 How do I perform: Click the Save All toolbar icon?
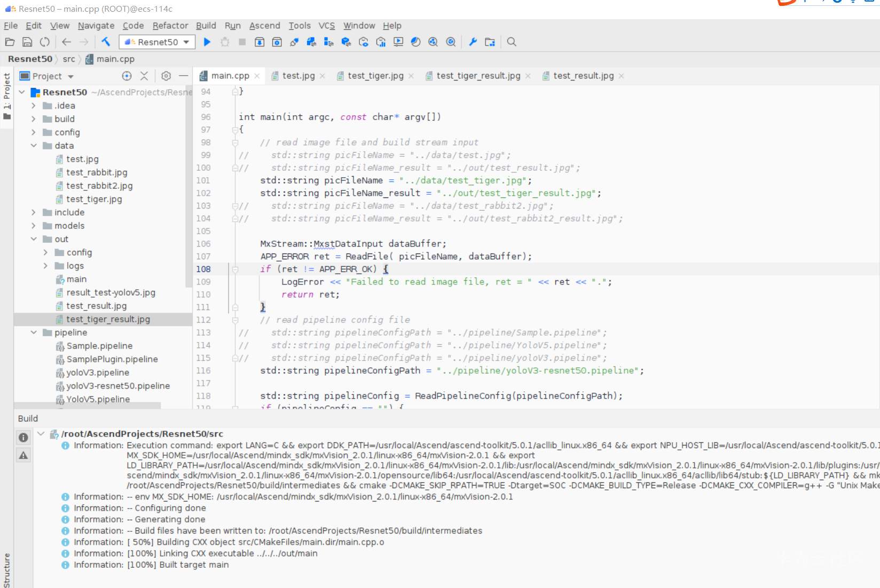point(27,42)
